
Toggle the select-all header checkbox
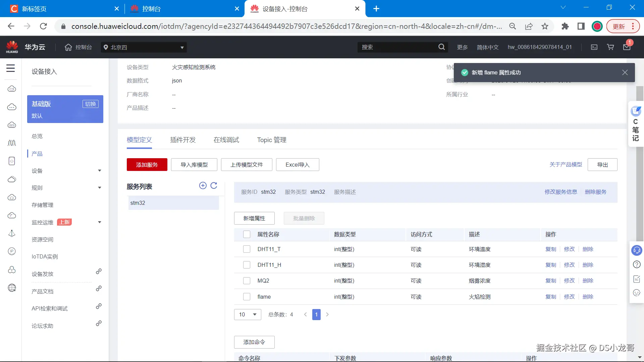[x=247, y=234]
